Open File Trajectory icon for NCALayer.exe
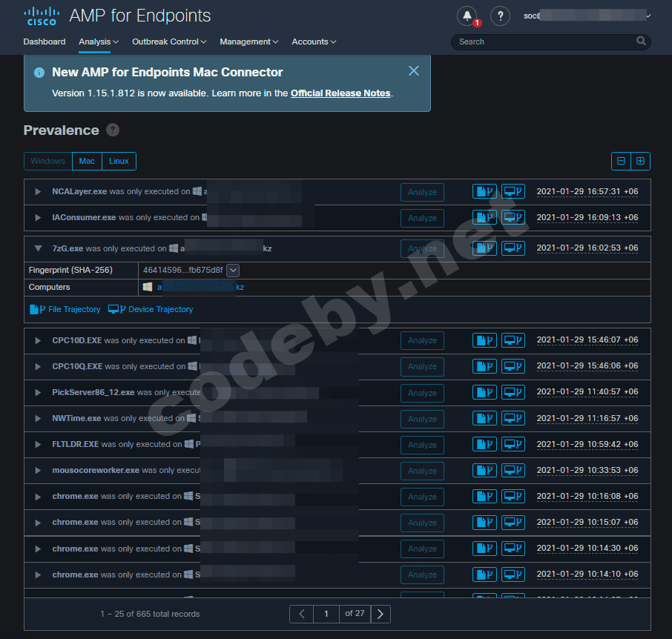This screenshot has width=672, height=639. [484, 191]
